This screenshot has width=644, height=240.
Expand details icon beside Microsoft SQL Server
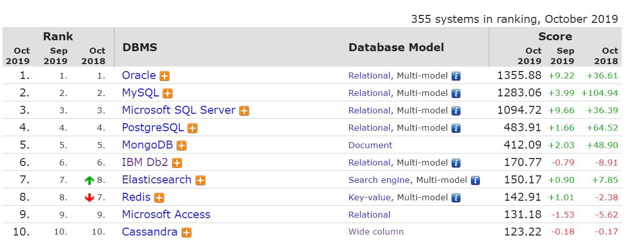pyautogui.click(x=244, y=111)
